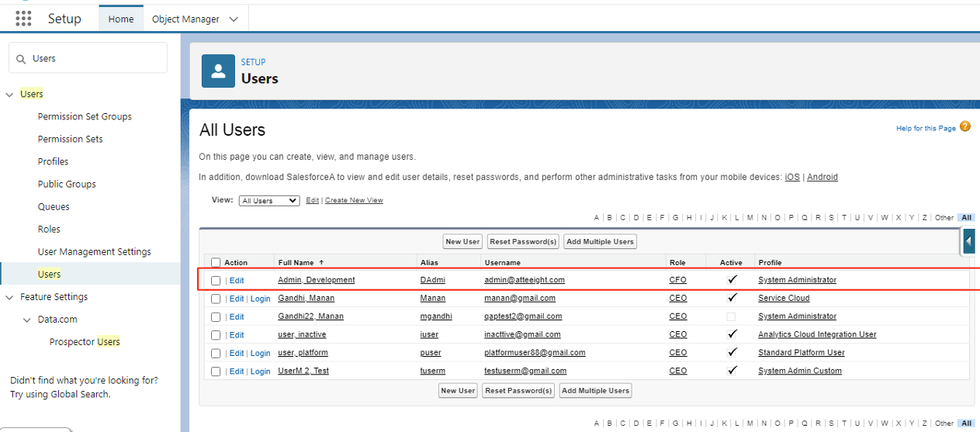Expand the Object Manager tab dropdown arrow

click(234, 19)
